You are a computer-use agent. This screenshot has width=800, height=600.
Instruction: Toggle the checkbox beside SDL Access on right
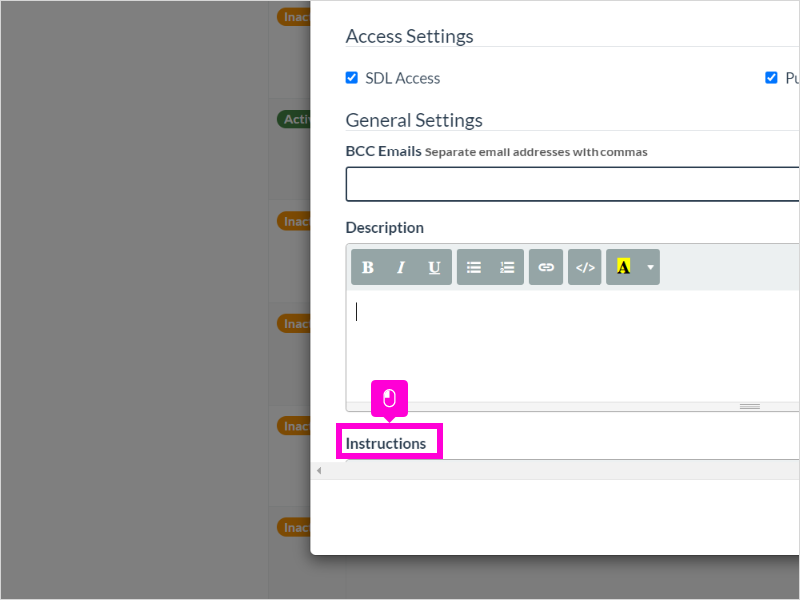[771, 78]
